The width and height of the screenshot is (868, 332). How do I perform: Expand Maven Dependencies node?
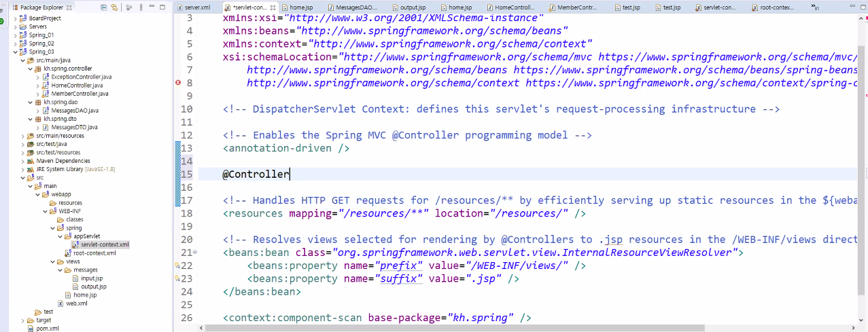pos(22,161)
